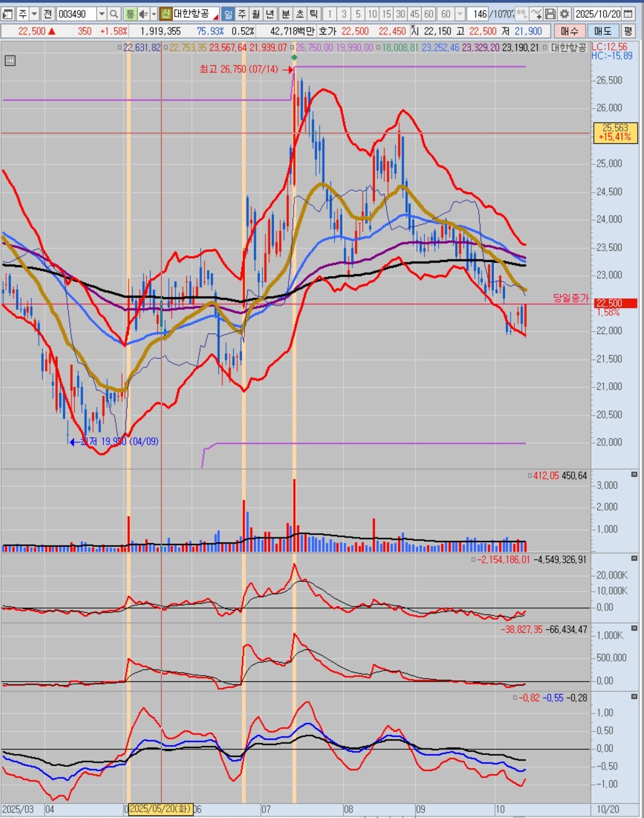The width and height of the screenshot is (644, 818).
Task: Open the chart settings gear icon
Action: point(564,14)
